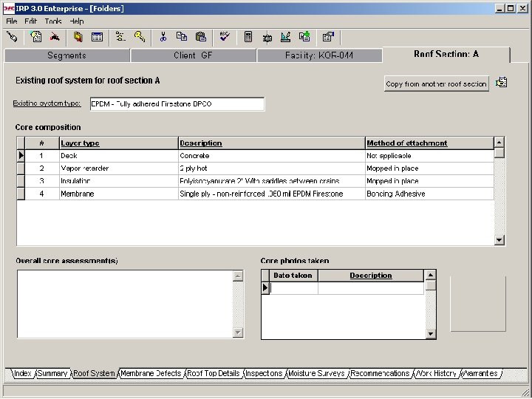532x399 pixels.
Task: Click the Cut scissors toolbar icon
Action: (x=163, y=36)
